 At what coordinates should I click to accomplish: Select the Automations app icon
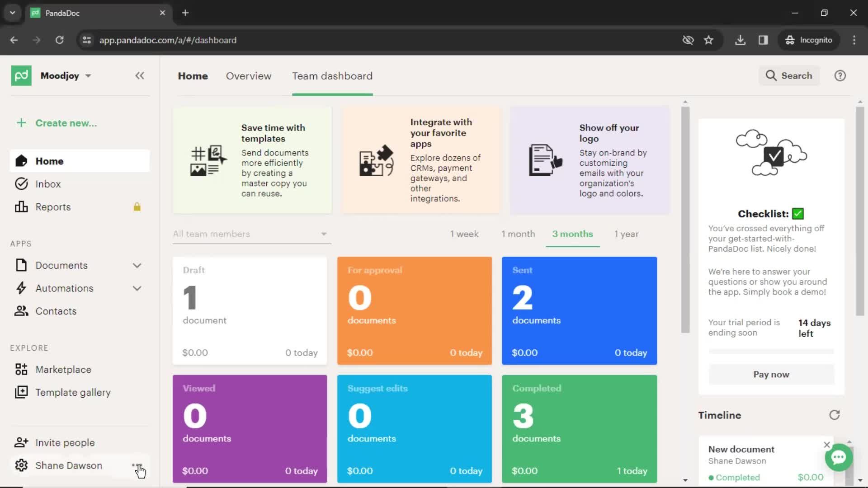coord(21,288)
